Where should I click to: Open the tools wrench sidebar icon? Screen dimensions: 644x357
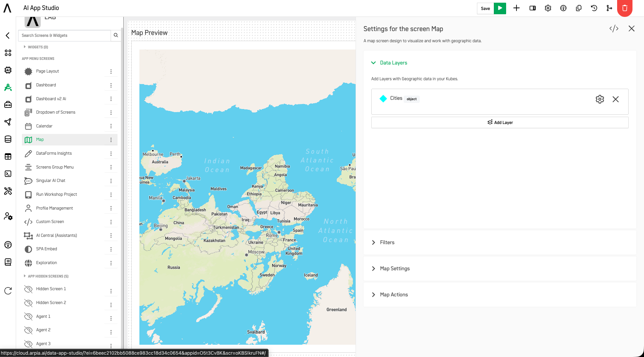click(8, 191)
